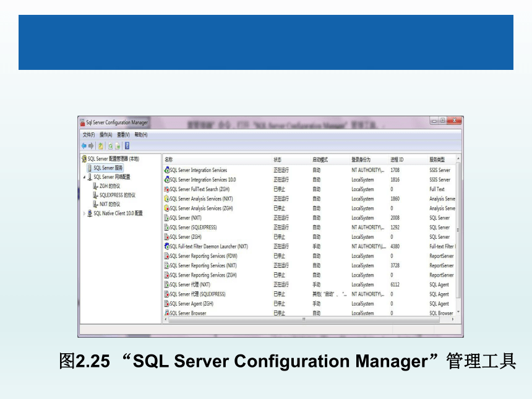
Task: Select the SQL Server 代理 (SQLEXPRESS) row
Action: click(x=197, y=294)
